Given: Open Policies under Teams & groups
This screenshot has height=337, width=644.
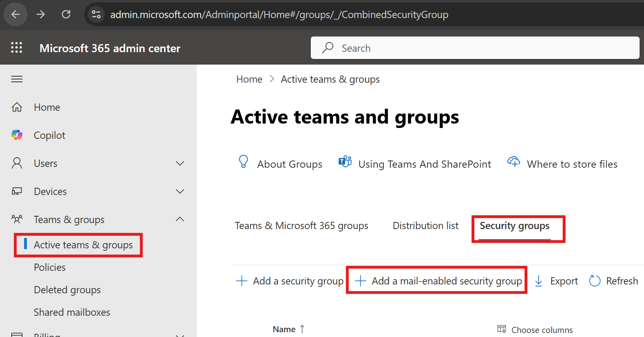Looking at the screenshot, I should tap(50, 267).
